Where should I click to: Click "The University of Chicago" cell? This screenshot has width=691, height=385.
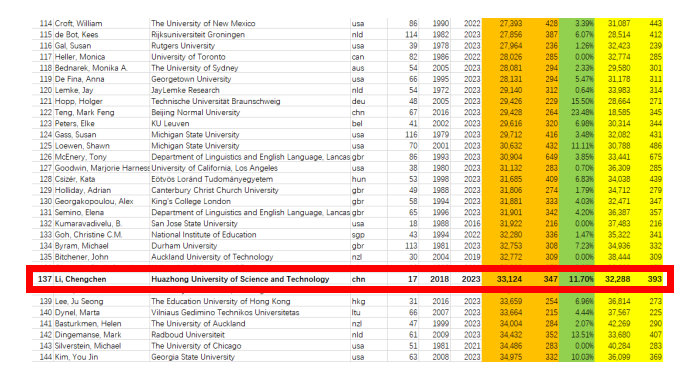tap(196, 346)
